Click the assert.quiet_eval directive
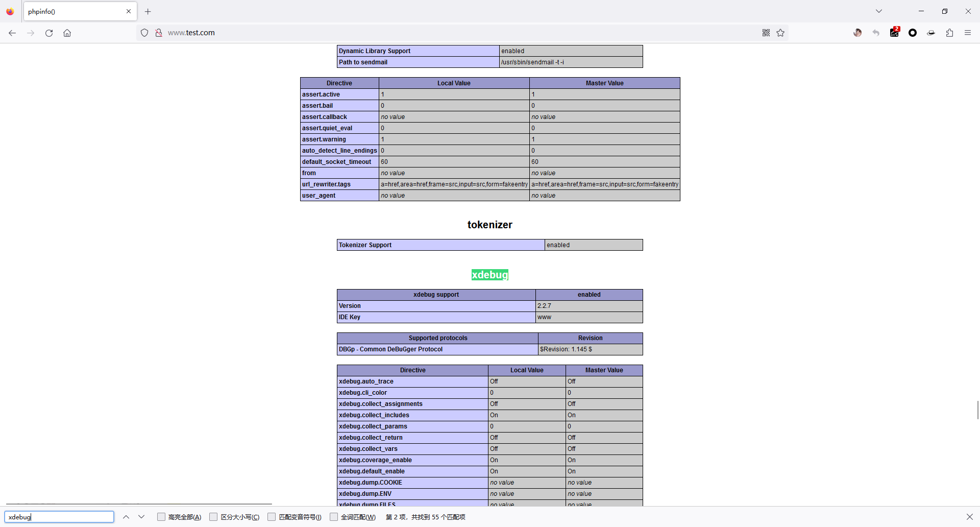980x527 pixels. (x=327, y=128)
